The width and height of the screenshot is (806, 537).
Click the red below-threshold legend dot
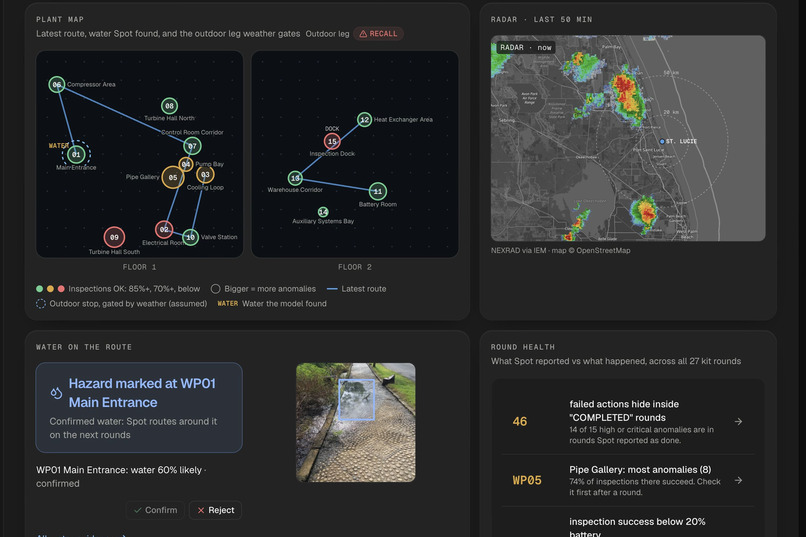61,289
